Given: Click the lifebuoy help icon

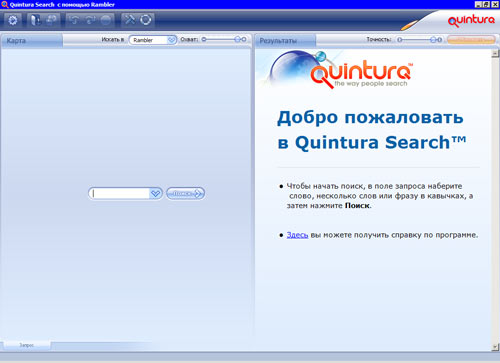Looking at the screenshot, I should 146,20.
